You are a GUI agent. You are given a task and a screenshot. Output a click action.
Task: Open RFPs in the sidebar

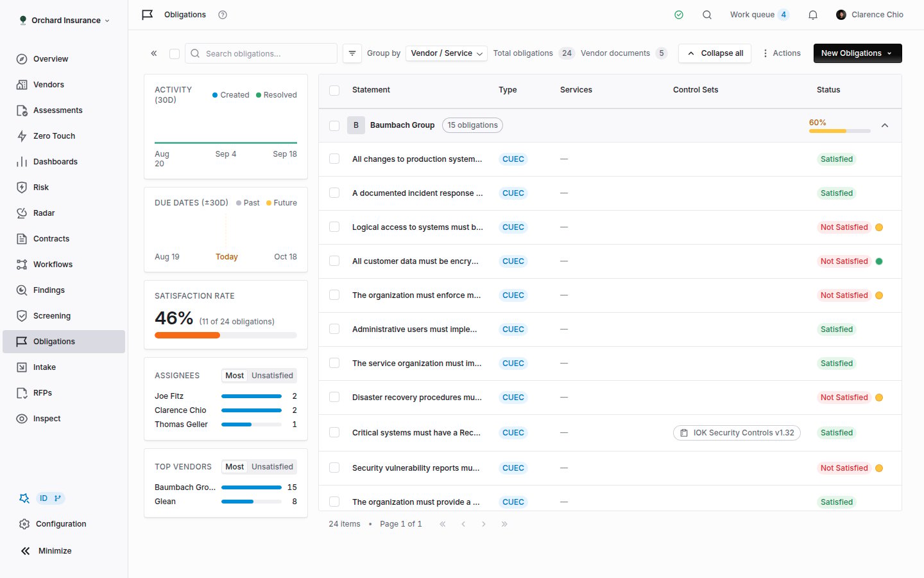(64, 393)
